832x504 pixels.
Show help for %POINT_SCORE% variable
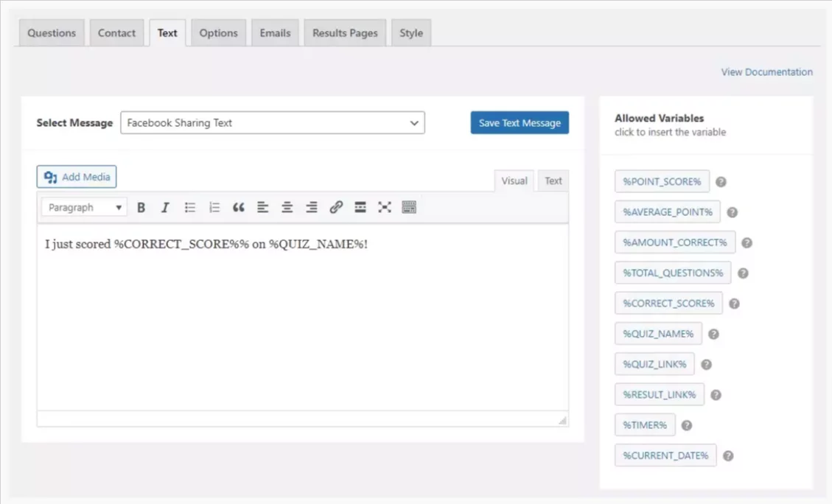click(x=721, y=182)
